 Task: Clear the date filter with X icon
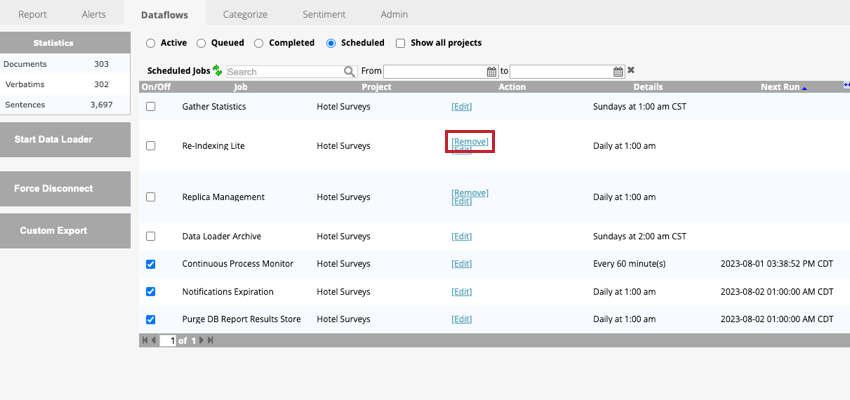click(x=631, y=71)
